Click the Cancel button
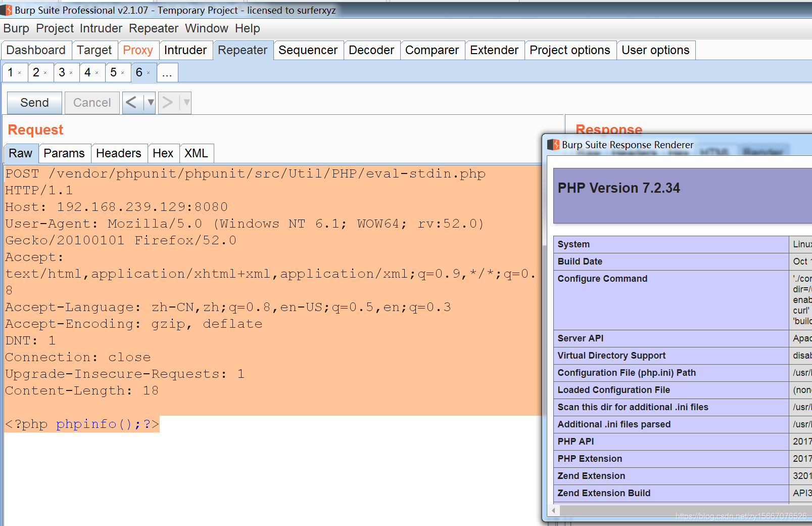 (92, 103)
